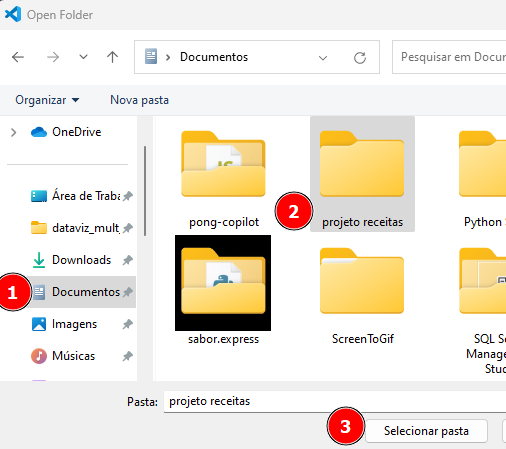Click the VS Code logo in title bar

[x=13, y=14]
